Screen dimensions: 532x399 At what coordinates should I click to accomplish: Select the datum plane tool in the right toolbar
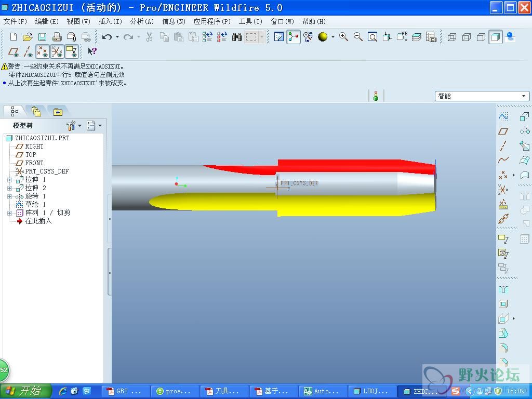coord(503,131)
